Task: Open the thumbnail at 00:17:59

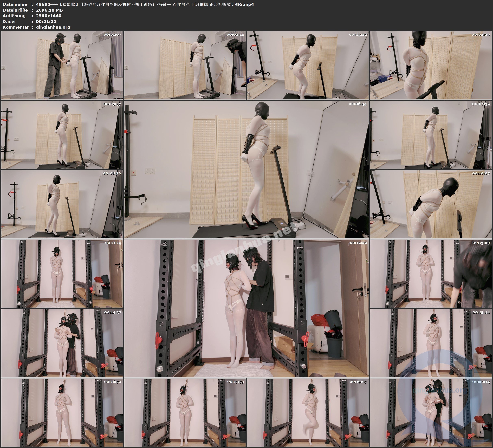Action: pyautogui.click(x=185, y=412)
